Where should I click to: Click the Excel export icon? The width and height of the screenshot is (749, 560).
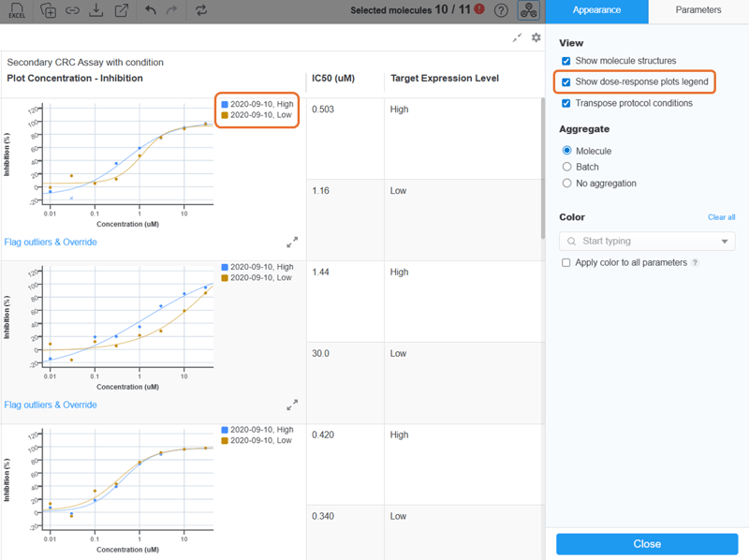point(17,11)
